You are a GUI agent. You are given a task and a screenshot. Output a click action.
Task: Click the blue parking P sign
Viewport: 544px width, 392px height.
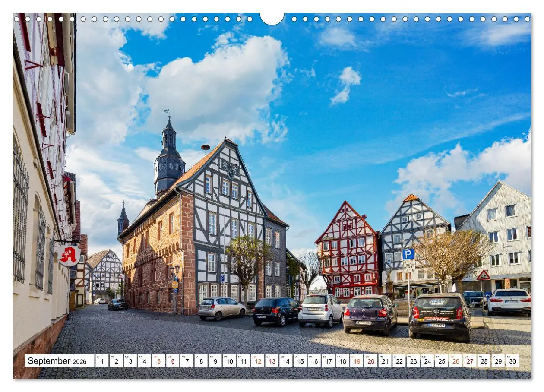pyautogui.click(x=408, y=254)
